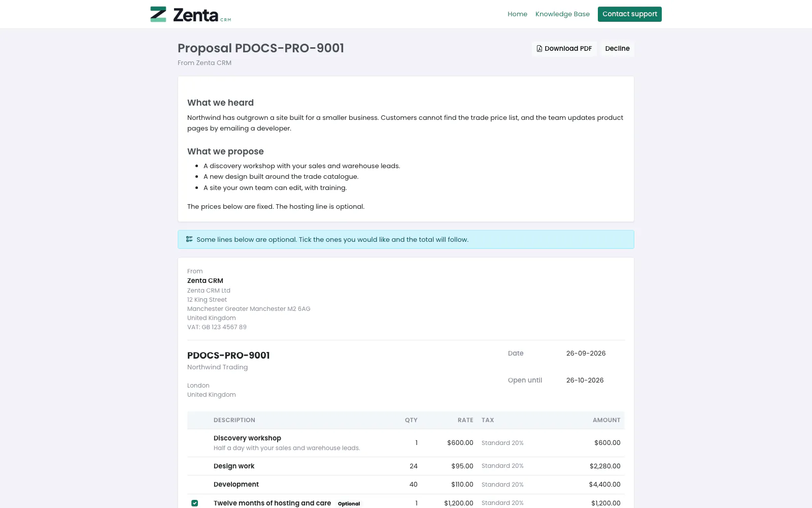Click 'Half a day with your sales' description
The width and height of the screenshot is (812, 508).
click(287, 448)
